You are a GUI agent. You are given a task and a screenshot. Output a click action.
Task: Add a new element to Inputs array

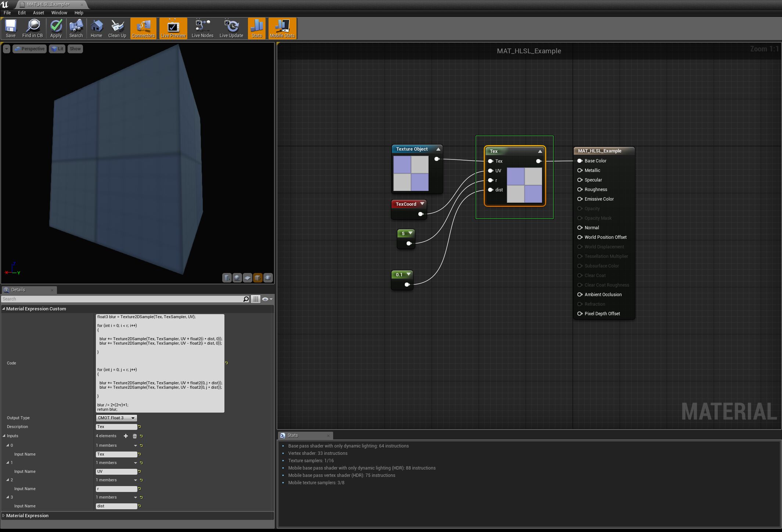point(126,436)
